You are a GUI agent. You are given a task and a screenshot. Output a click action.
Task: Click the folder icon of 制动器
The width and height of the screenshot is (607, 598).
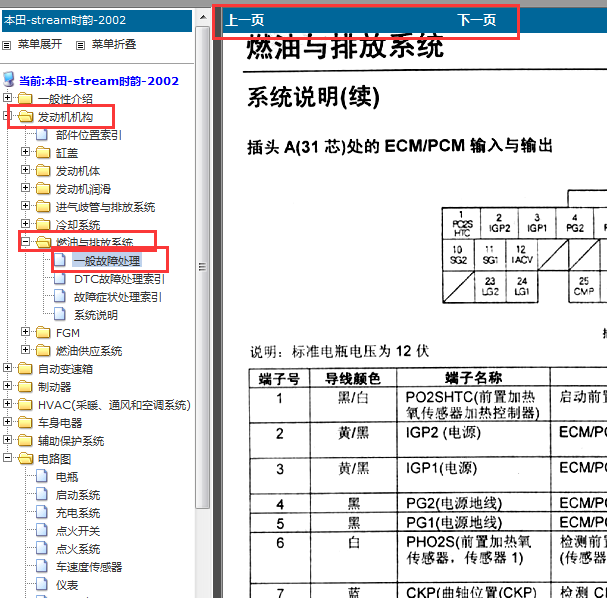coord(25,386)
